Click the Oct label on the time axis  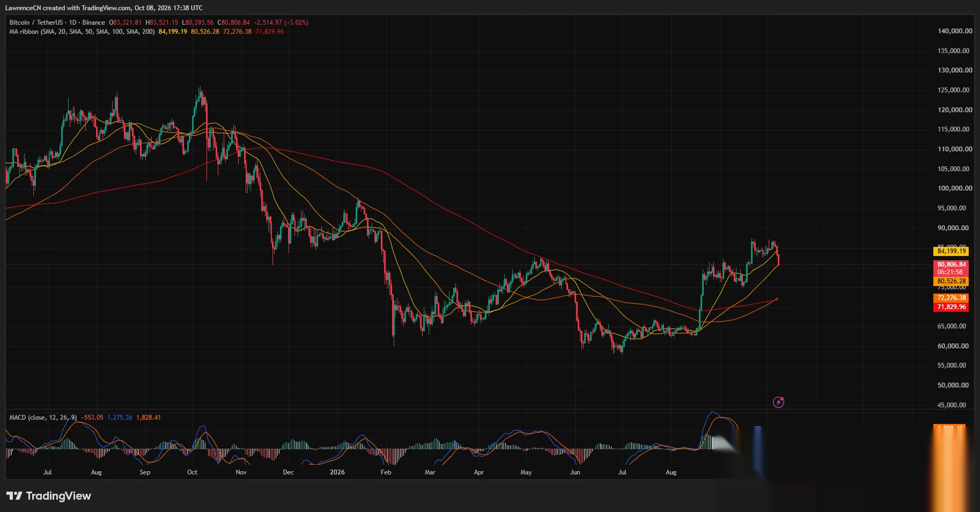tap(192, 472)
